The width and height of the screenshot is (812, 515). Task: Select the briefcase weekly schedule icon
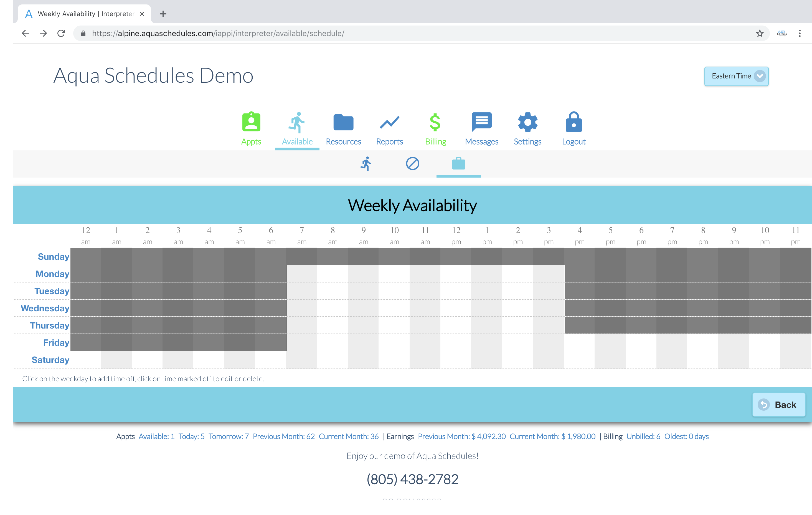[x=459, y=163]
